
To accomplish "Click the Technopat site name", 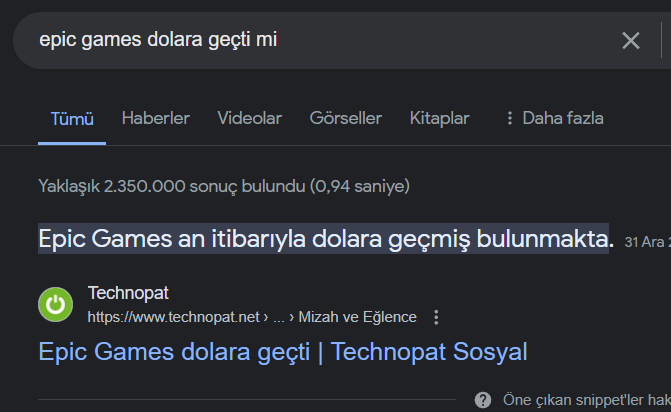I will tap(128, 293).
